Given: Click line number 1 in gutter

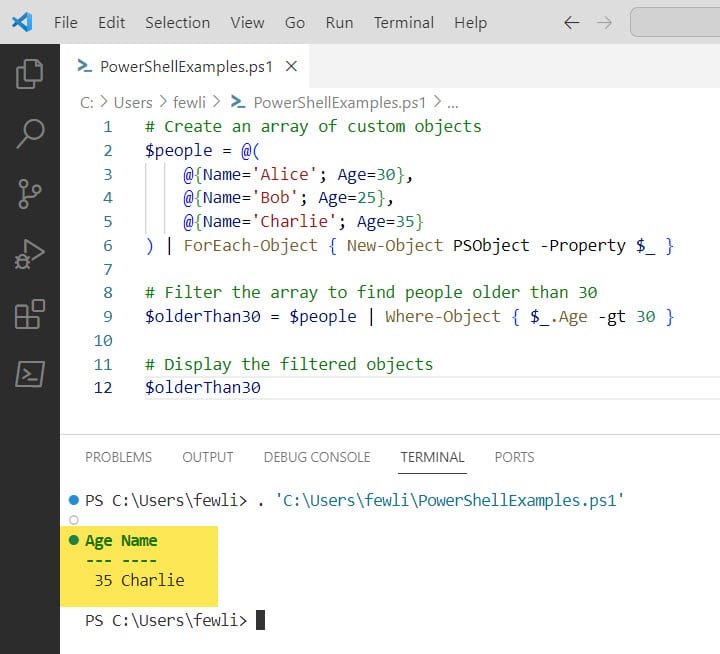Looking at the screenshot, I should coord(107,126).
